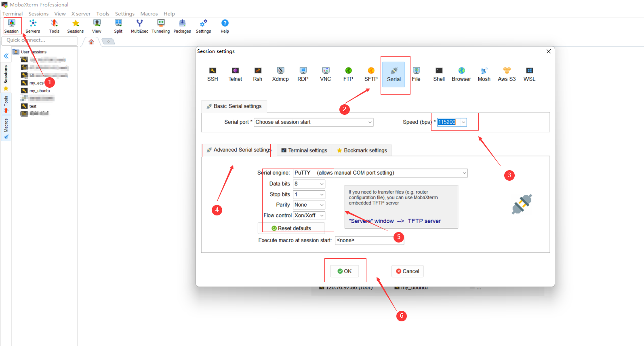644x346 pixels.
Task: Select the SSH session type
Action: pyautogui.click(x=213, y=74)
